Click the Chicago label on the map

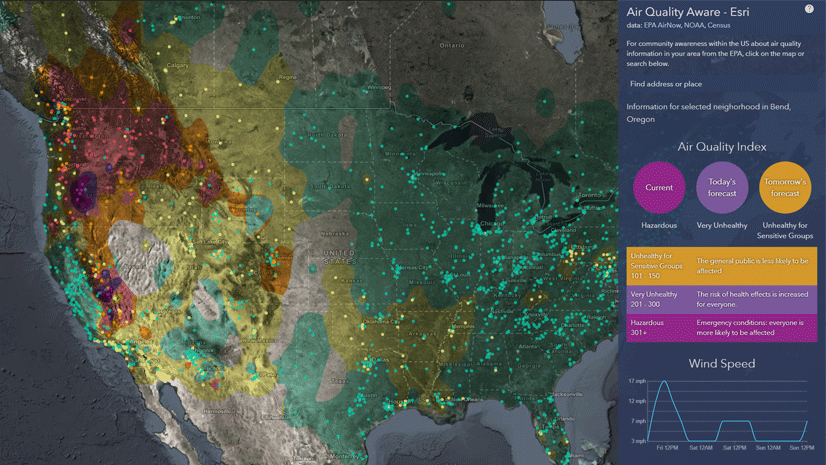coord(492,223)
